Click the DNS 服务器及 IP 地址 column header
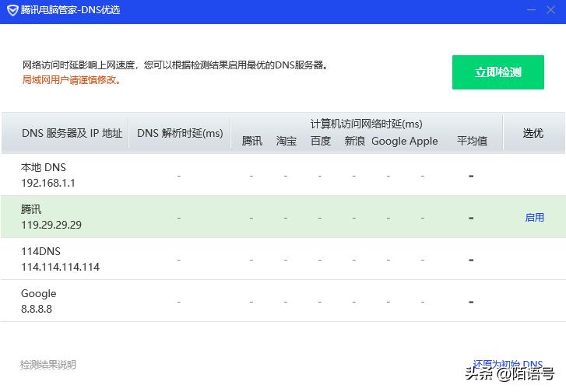The width and height of the screenshot is (566, 392). (x=72, y=133)
